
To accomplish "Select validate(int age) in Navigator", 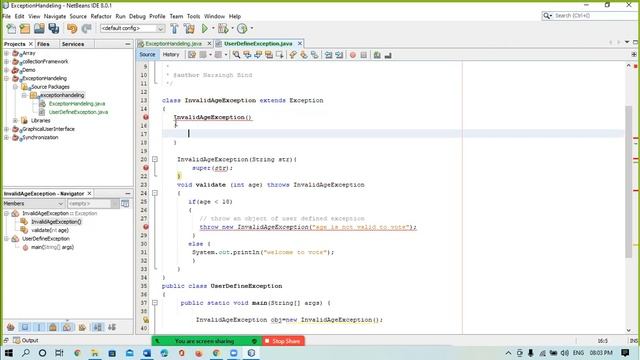I will coord(50,230).
